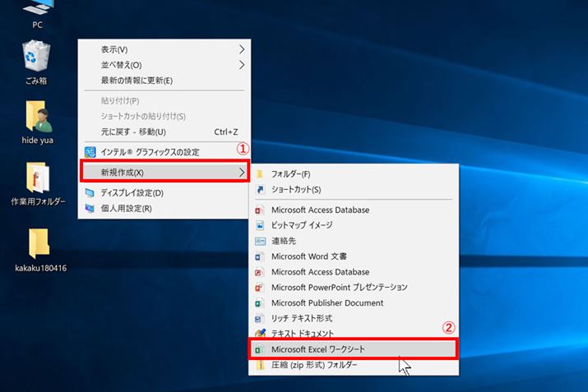Image resolution: width=588 pixels, height=392 pixels.
Task: Expand the 並べ替え(O) submenu arrow
Action: pos(242,65)
